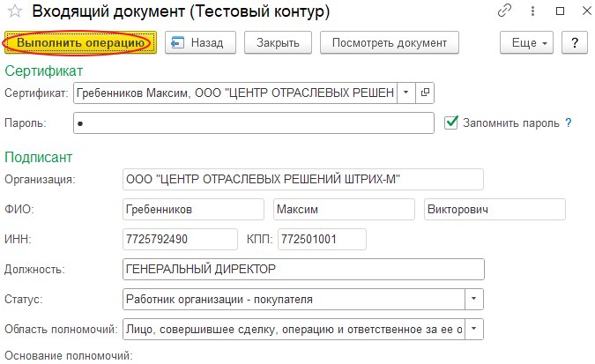Add the document to favorites with the star icon
Image resolution: width=595 pixels, height=364 pixels.
15,11
